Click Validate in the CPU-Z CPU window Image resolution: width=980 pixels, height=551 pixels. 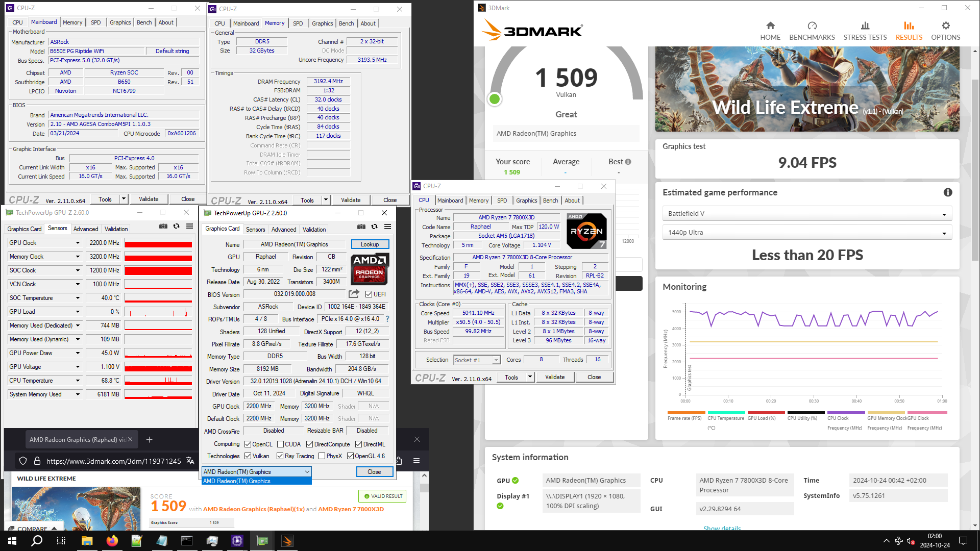555,377
